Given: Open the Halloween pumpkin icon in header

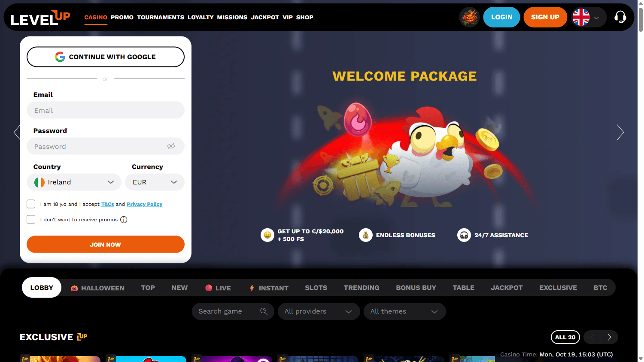Looking at the screenshot, I should 469,17.
